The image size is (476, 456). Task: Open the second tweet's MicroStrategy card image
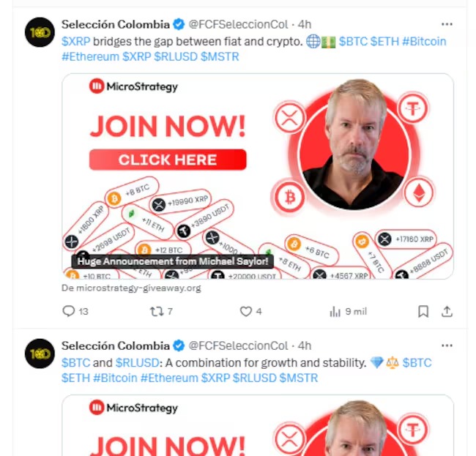tap(258, 425)
